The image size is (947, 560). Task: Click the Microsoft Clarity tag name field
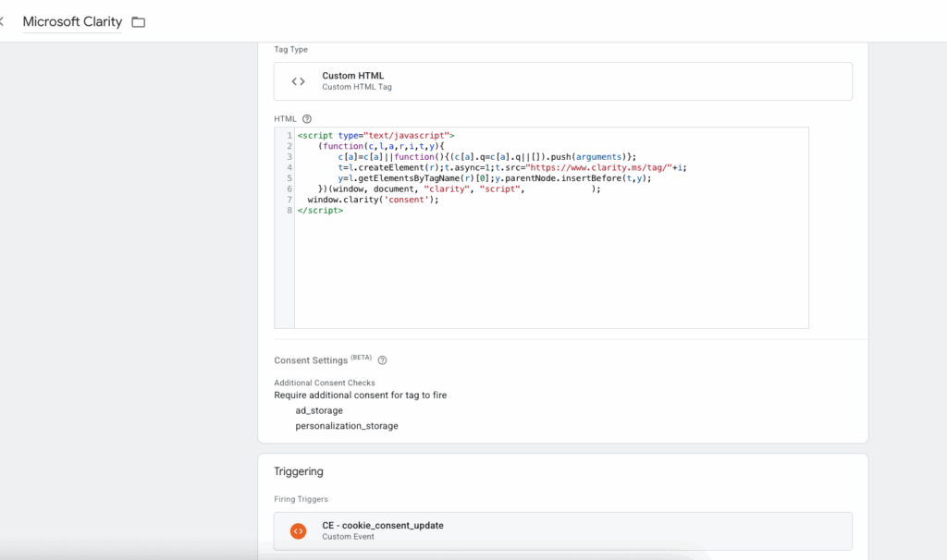(x=72, y=22)
